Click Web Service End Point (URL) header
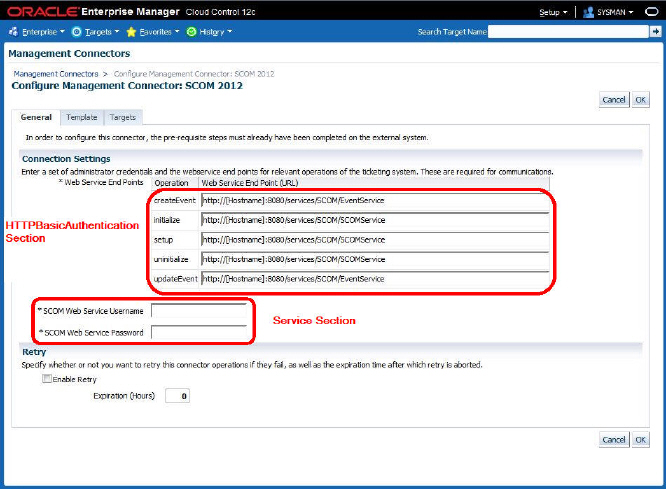The height and width of the screenshot is (489, 666). [250, 183]
